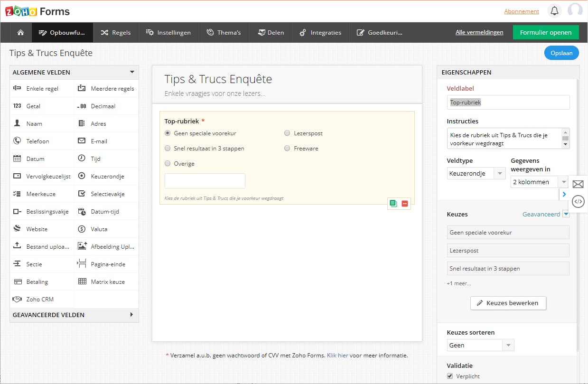The width and height of the screenshot is (588, 384).
Task: Expand the Geavanceerde velden section
Action: click(132, 315)
